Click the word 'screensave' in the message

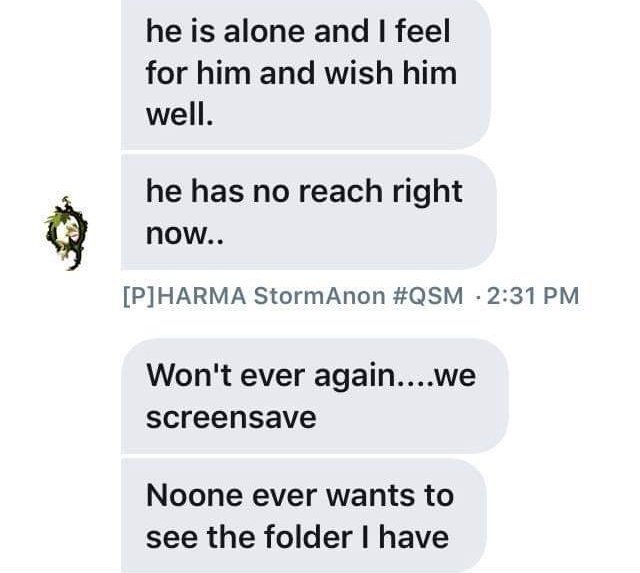coord(231,418)
